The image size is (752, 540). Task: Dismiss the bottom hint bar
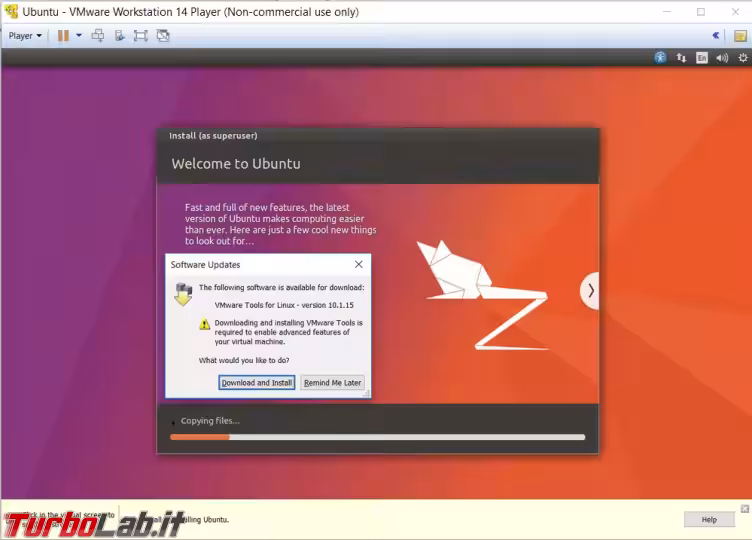pos(744,509)
